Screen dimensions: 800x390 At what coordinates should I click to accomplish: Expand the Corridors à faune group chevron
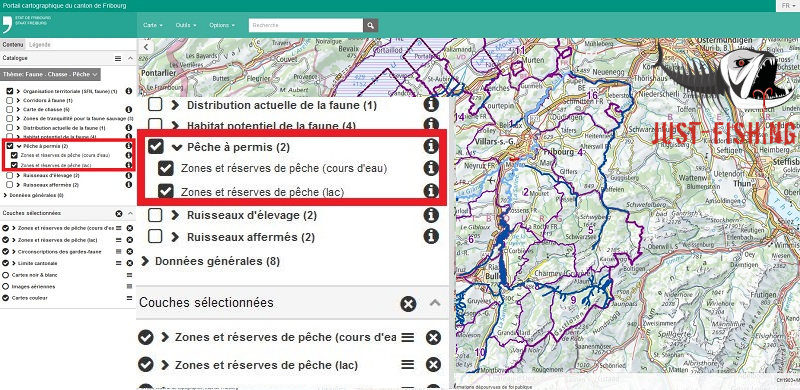[x=18, y=100]
